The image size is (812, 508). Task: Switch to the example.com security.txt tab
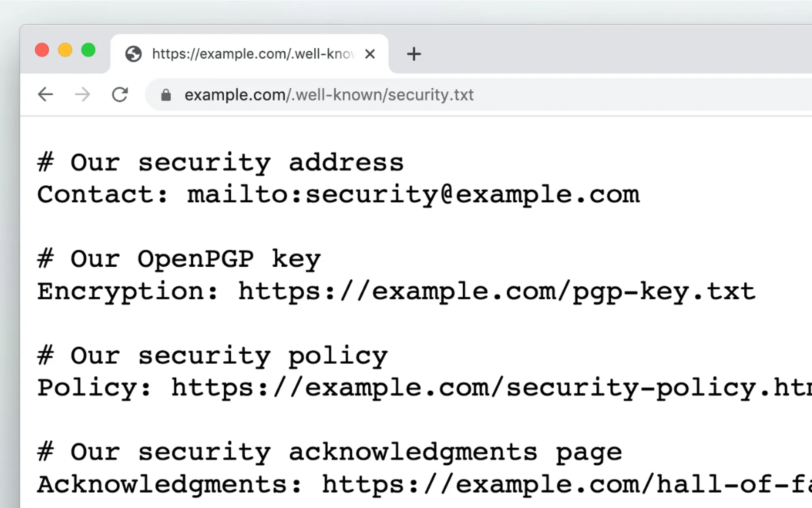click(x=250, y=54)
